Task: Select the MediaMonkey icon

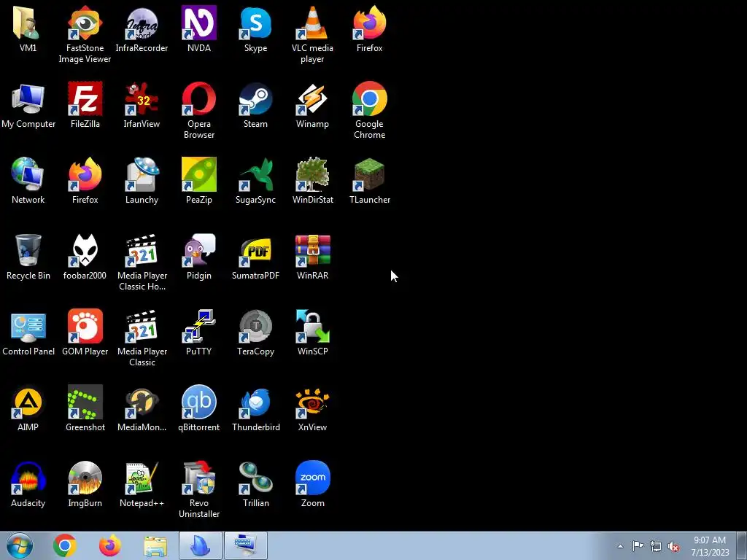Action: [x=142, y=402]
